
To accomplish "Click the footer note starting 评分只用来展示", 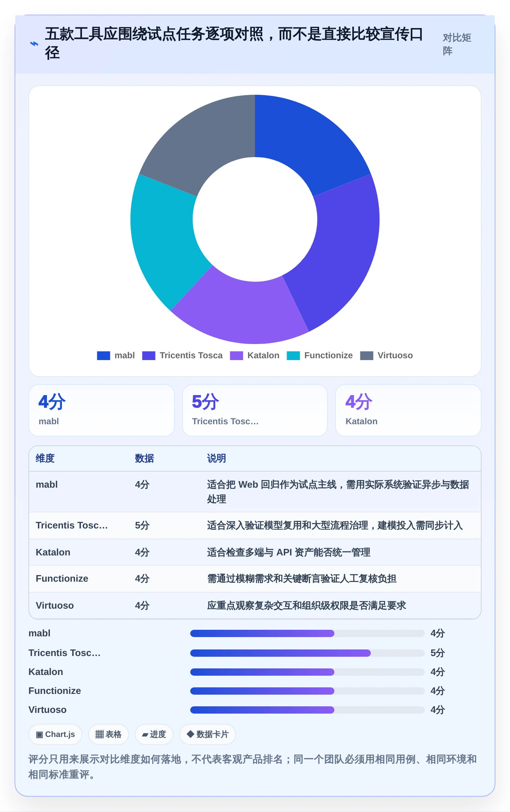I will click(x=252, y=767).
